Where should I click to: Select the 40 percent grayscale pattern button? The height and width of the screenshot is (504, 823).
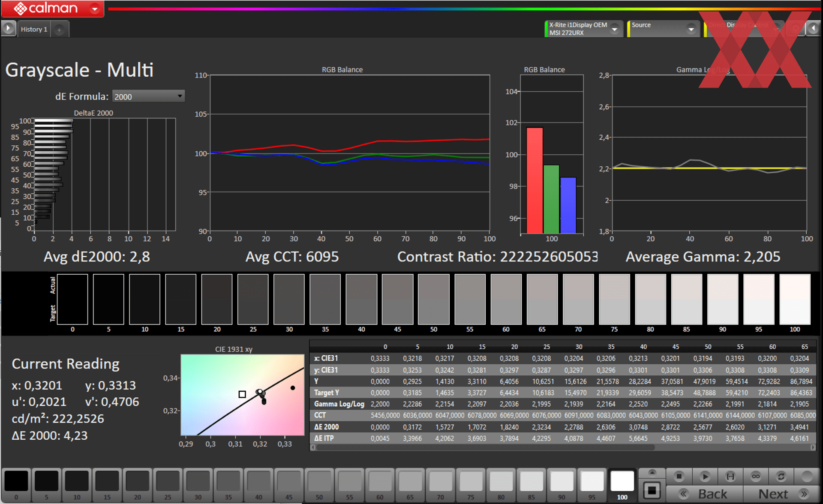pyautogui.click(x=258, y=485)
